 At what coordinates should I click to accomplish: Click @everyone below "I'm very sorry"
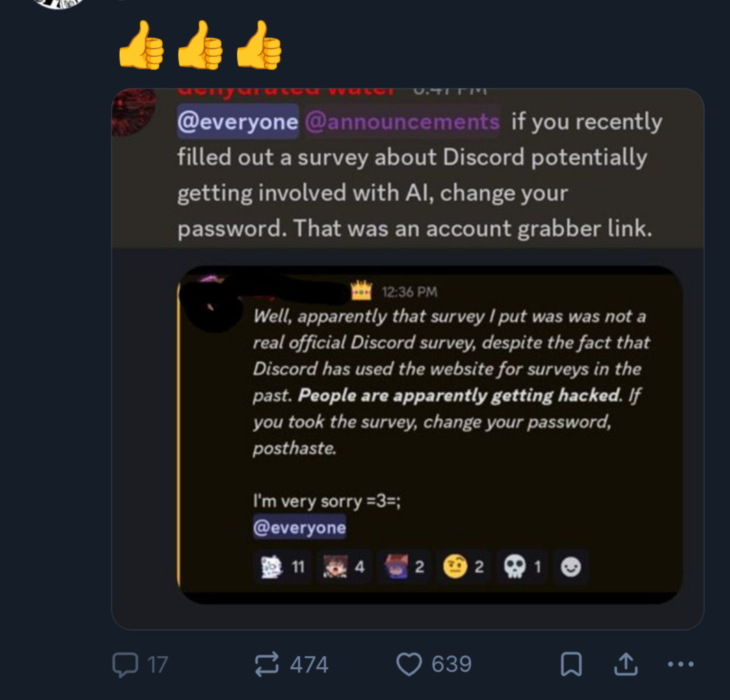[299, 528]
